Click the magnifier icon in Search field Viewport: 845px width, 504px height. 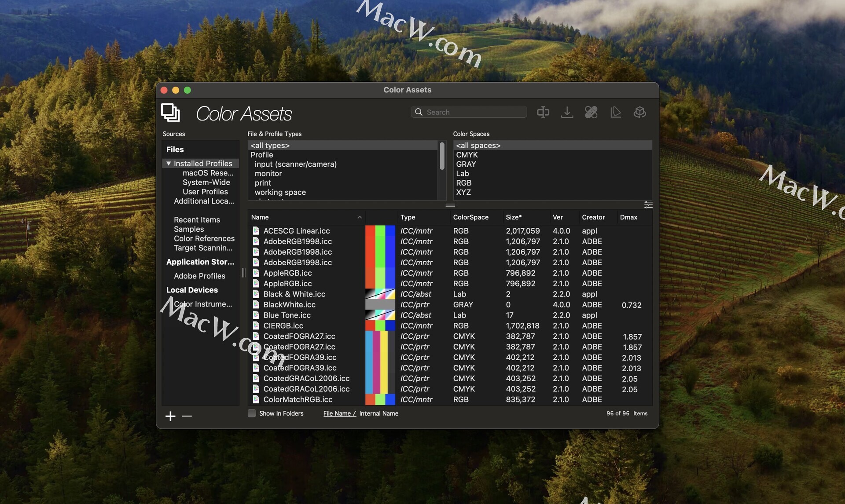tap(419, 112)
